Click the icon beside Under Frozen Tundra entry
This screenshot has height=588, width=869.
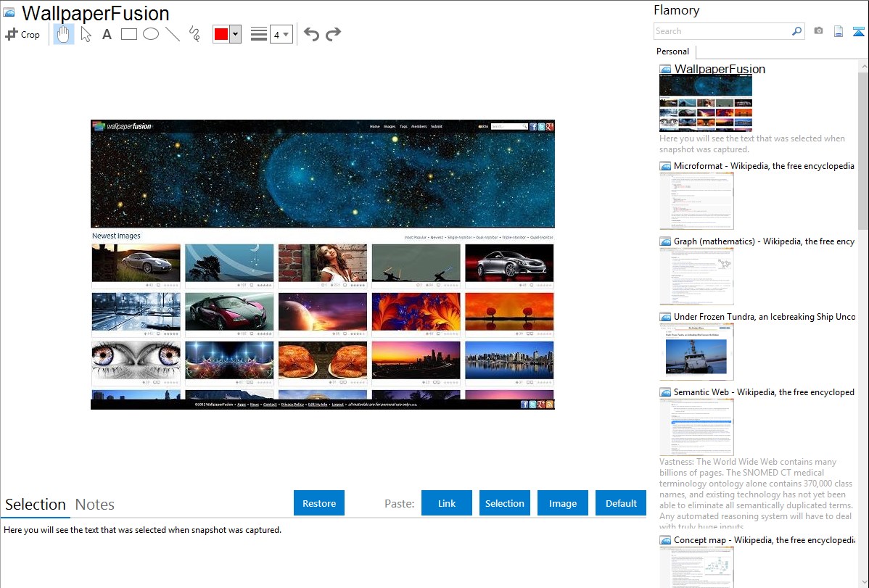(666, 316)
